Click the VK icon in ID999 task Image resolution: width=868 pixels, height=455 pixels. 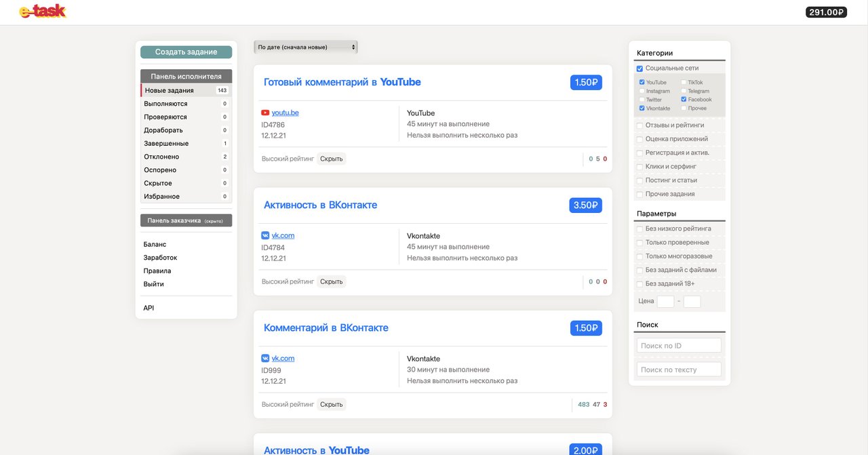point(265,358)
